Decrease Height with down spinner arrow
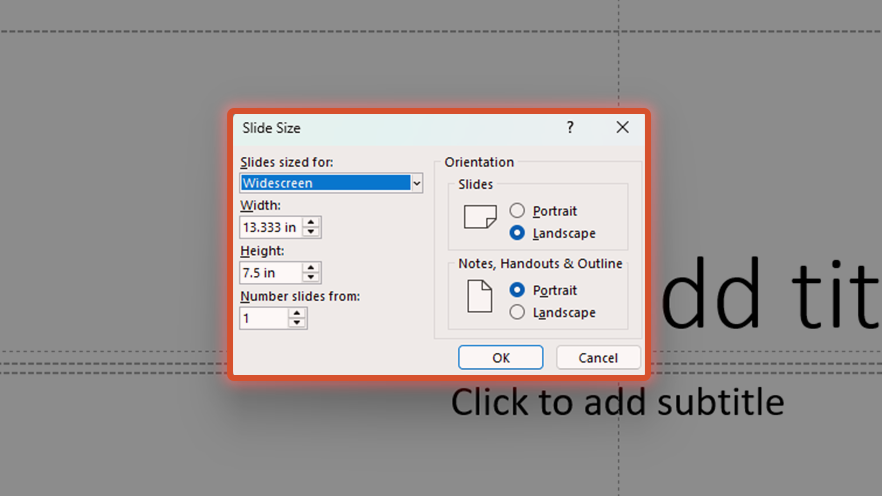The height and width of the screenshot is (496, 882). tap(311, 277)
